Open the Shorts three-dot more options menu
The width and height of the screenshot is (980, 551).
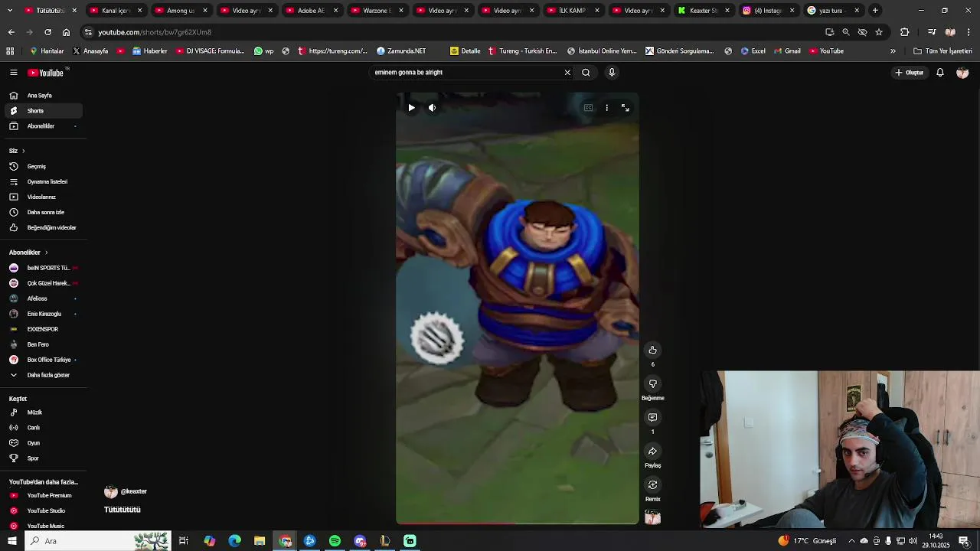[606, 108]
